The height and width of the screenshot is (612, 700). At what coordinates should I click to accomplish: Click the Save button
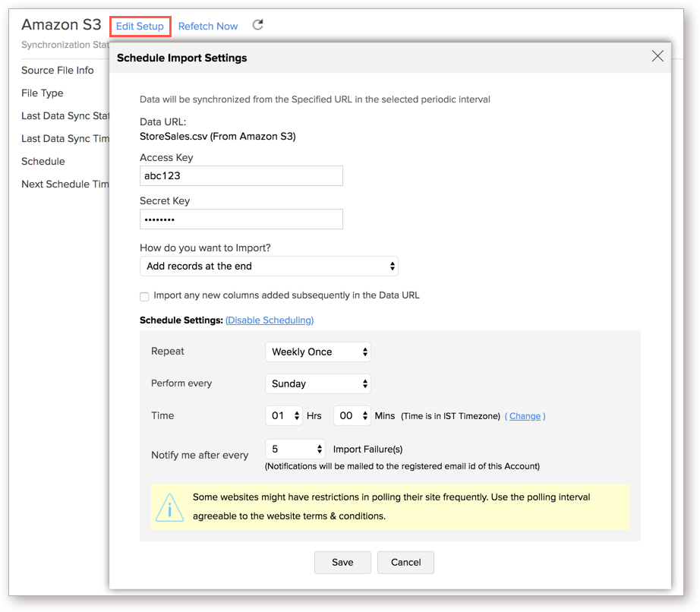pyautogui.click(x=342, y=563)
